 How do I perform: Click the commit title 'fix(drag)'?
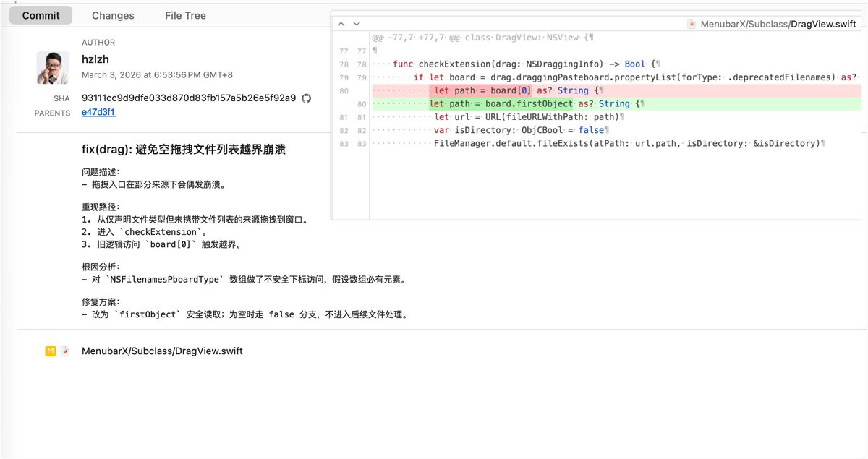tap(184, 150)
